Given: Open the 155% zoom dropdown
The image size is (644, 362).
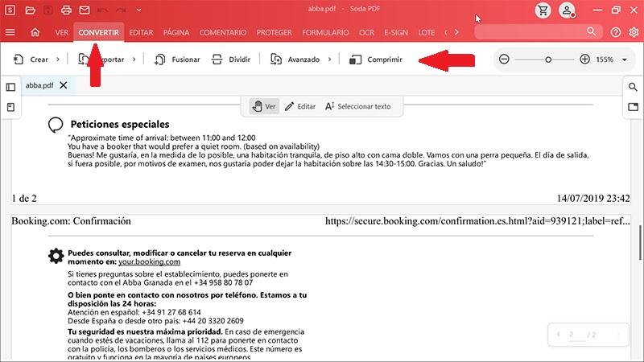Looking at the screenshot, I should pos(625,60).
